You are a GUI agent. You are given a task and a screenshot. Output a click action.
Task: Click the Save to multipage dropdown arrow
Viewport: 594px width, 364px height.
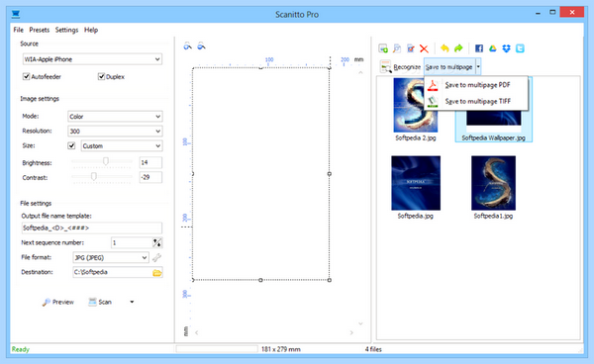click(x=478, y=67)
